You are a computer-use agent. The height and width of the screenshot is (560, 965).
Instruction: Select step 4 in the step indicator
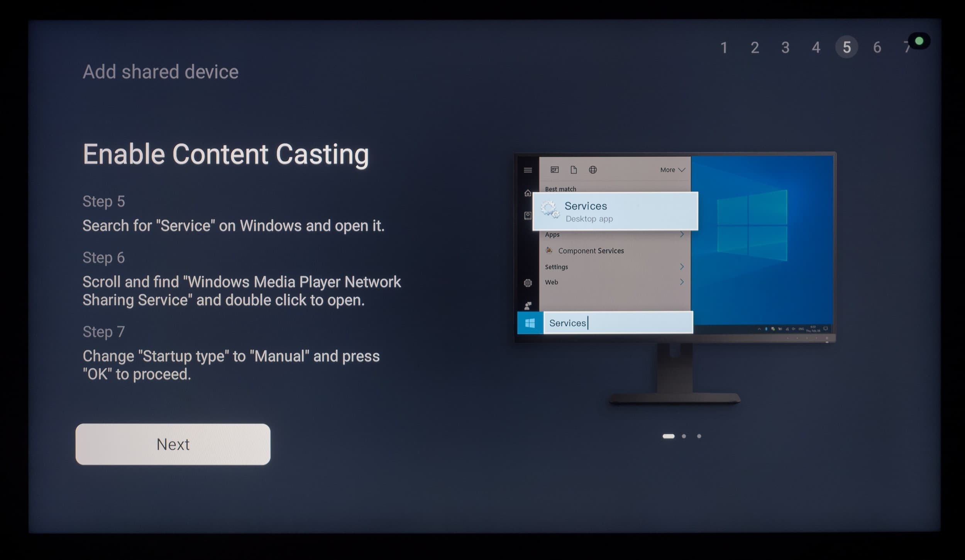[x=816, y=47]
